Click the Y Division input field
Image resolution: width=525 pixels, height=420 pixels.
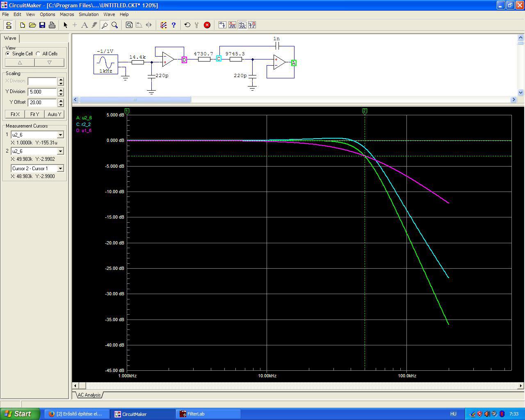[x=43, y=92]
